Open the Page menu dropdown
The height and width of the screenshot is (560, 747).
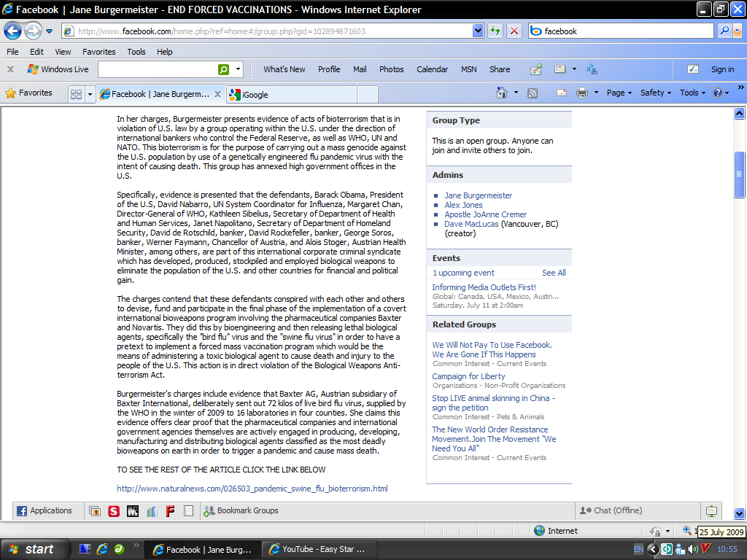pos(619,93)
